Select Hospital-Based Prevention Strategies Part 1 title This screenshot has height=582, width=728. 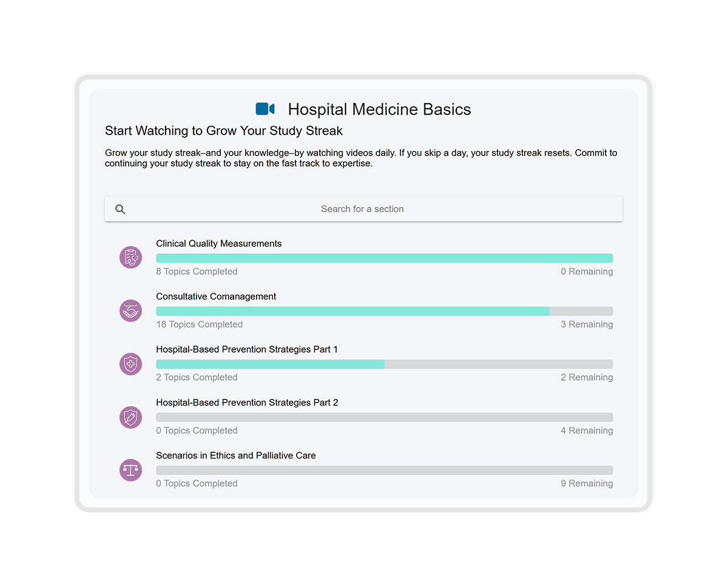pos(247,349)
